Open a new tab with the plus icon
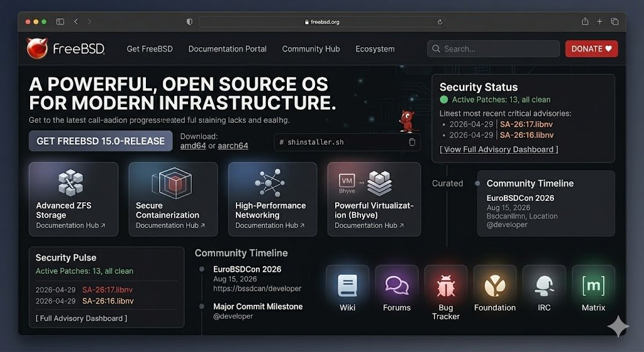Viewport: 644px width, 352px height. [599, 21]
